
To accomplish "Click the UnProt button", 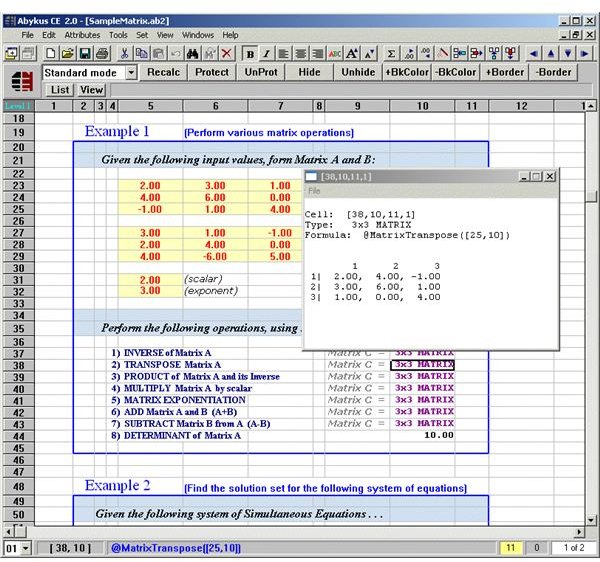I will (x=261, y=72).
